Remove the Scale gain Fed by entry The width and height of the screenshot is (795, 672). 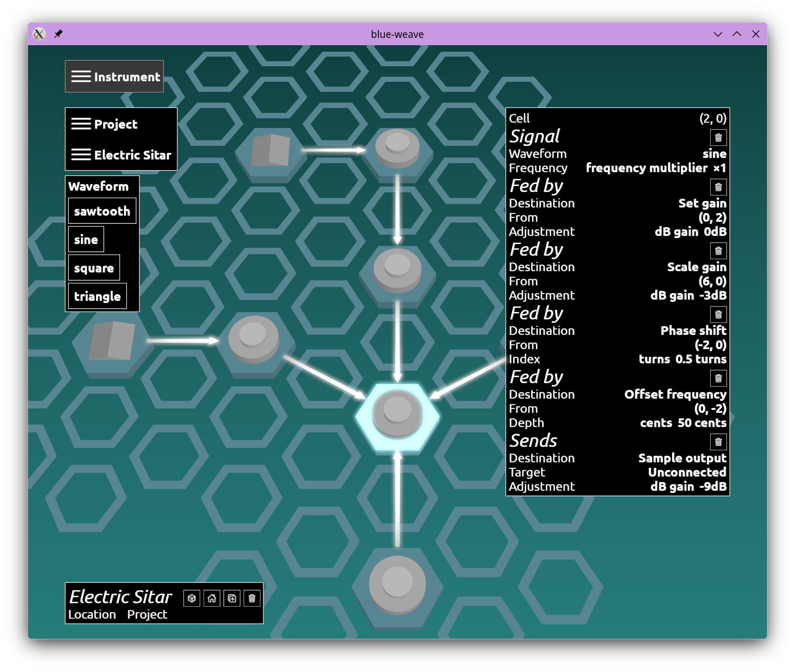718,251
